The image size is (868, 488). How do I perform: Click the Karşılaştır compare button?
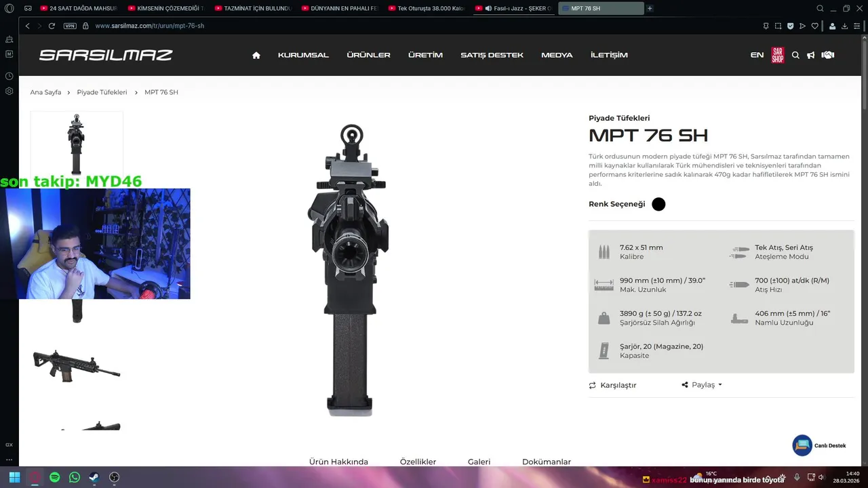pyautogui.click(x=612, y=385)
